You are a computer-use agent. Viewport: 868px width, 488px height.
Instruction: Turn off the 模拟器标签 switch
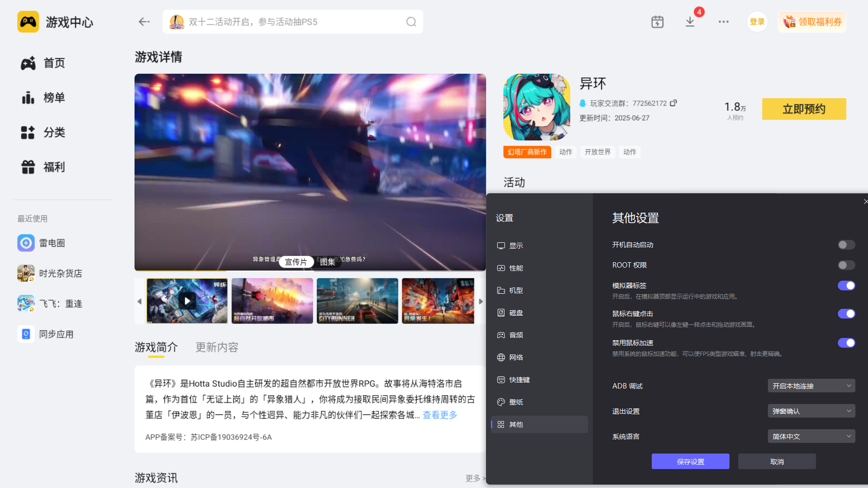coord(846,286)
